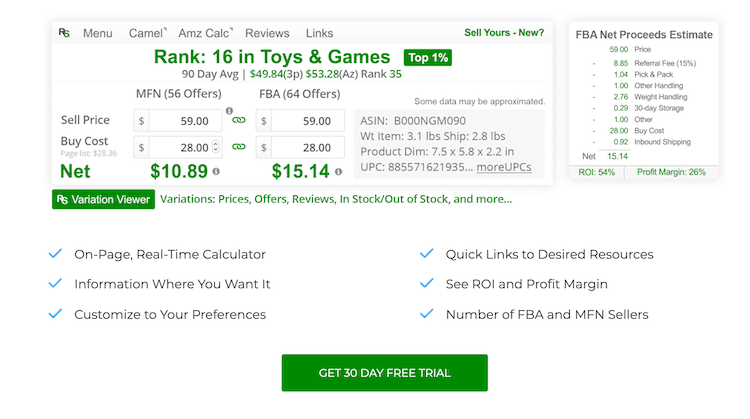Click info icon above the MFN link-chain
Image resolution: width=750 pixels, height=419 pixels.
click(x=229, y=111)
